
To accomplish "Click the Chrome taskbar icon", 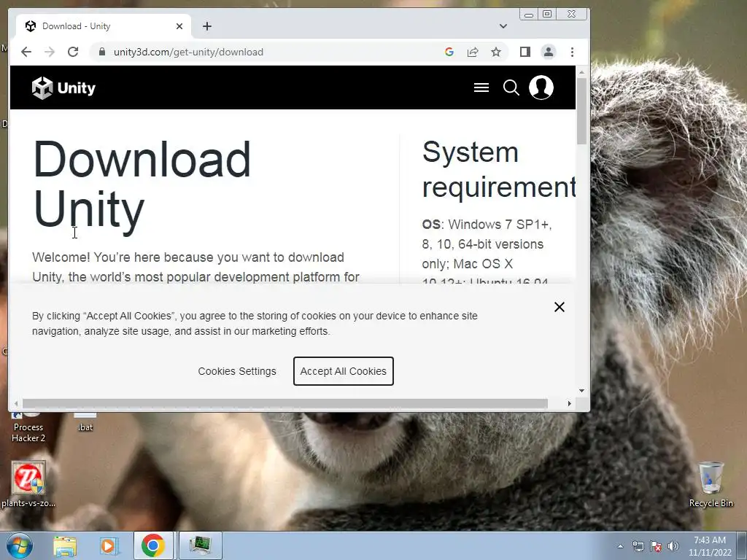I will tap(153, 545).
